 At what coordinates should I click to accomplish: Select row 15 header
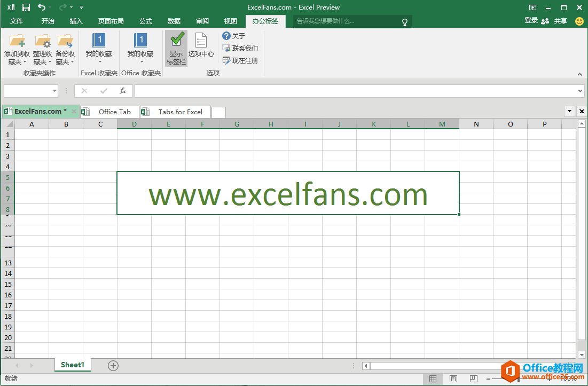pyautogui.click(x=8, y=284)
